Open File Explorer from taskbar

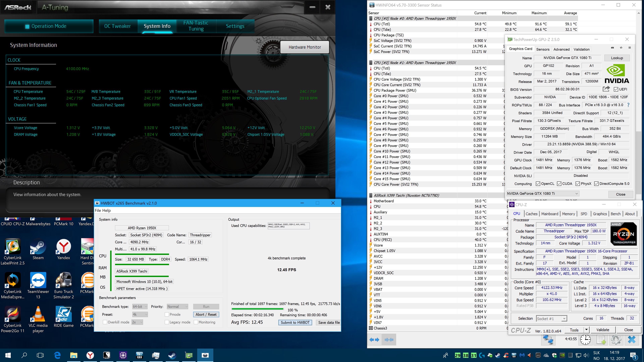point(73,355)
